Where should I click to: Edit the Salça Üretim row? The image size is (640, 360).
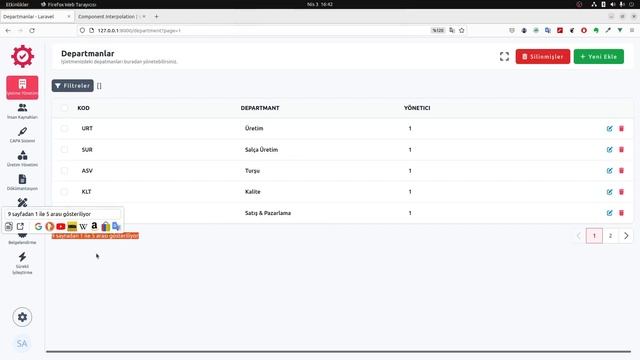pos(609,150)
